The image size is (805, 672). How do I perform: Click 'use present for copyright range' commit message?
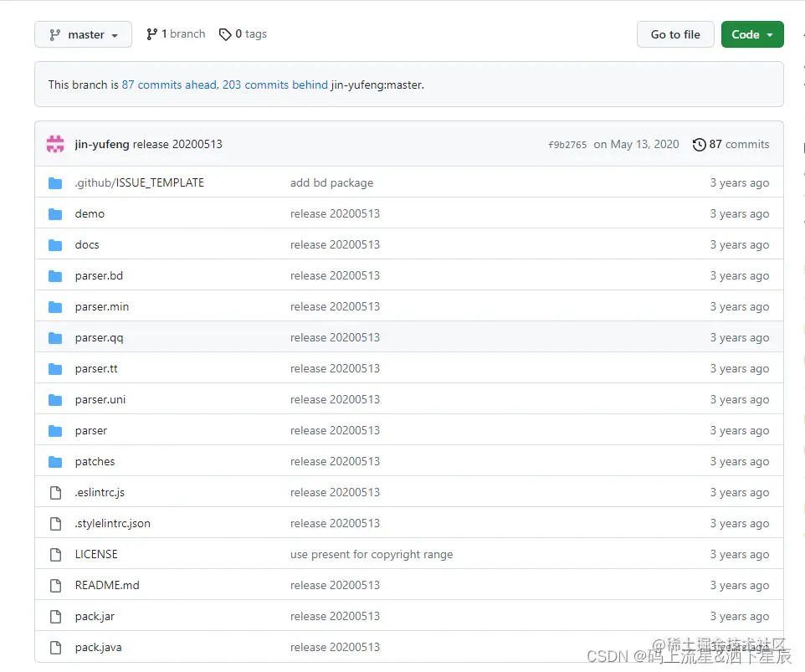pos(372,555)
